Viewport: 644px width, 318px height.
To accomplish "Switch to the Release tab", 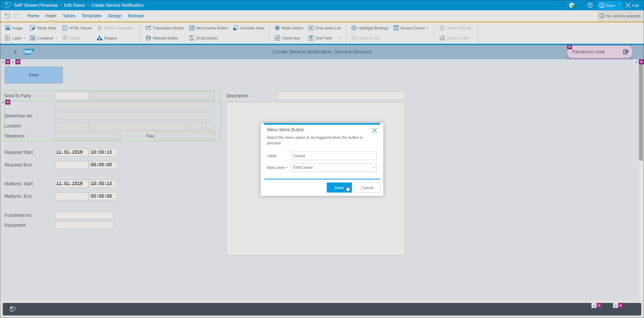I will tap(136, 16).
